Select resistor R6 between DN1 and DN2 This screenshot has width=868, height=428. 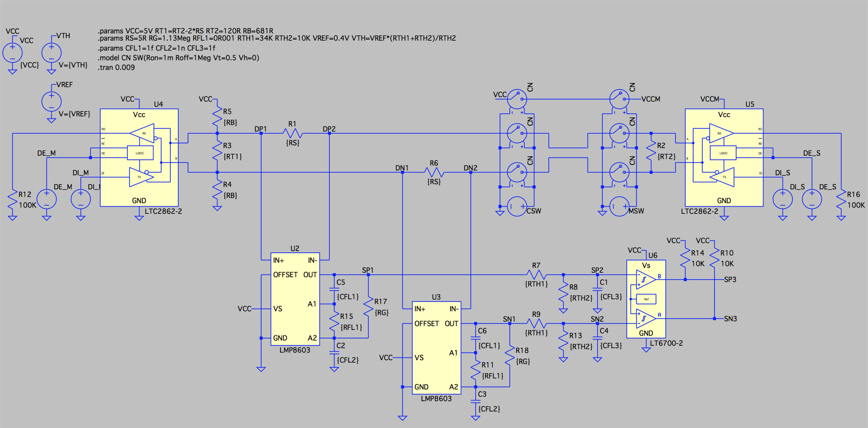(434, 172)
